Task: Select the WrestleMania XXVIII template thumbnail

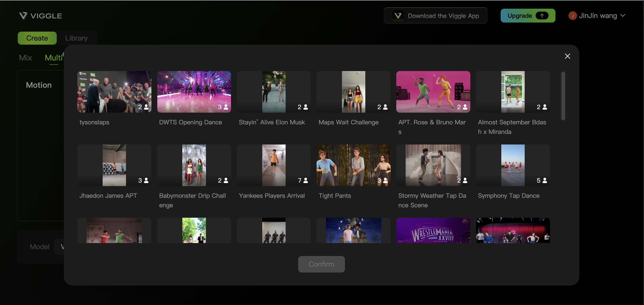Action: (x=433, y=230)
